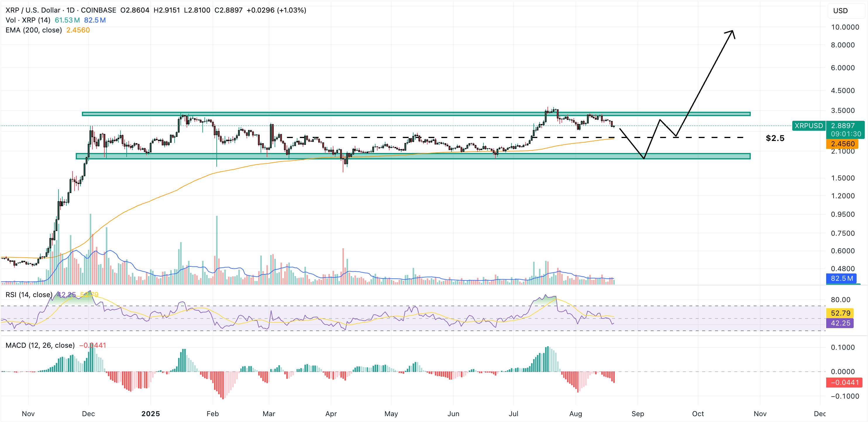Click the XRPUSD price label tag
The height and width of the screenshot is (422, 868).
[809, 126]
